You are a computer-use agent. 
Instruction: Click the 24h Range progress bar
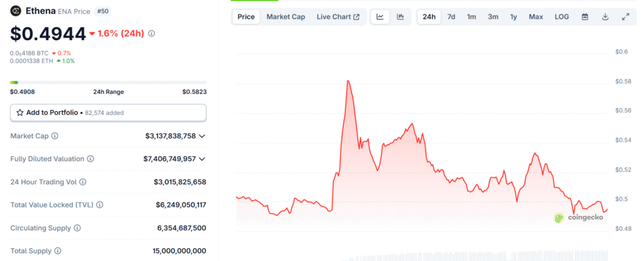click(x=108, y=82)
